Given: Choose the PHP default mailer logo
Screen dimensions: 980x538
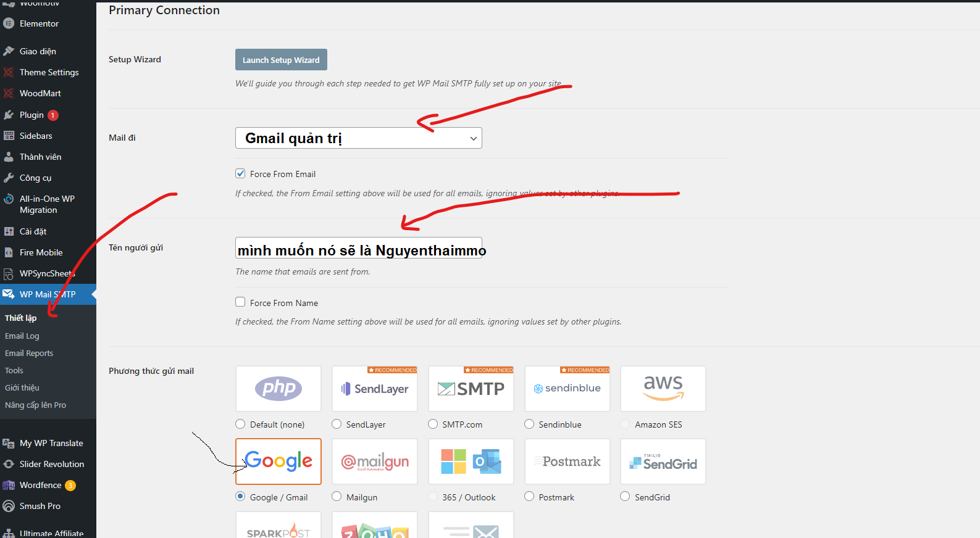Looking at the screenshot, I should click(x=279, y=389).
